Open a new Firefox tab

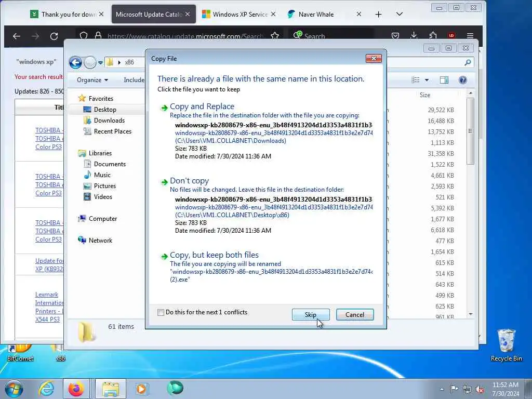(378, 14)
